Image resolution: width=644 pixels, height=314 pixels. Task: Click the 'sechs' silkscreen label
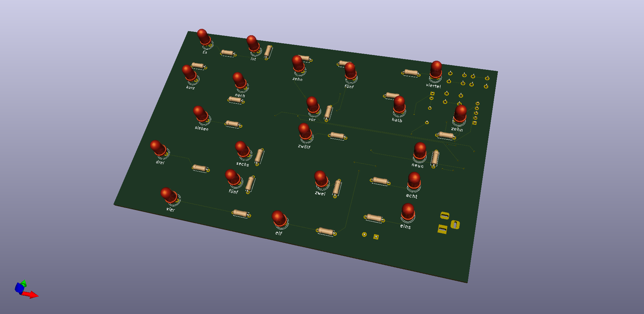(242, 164)
